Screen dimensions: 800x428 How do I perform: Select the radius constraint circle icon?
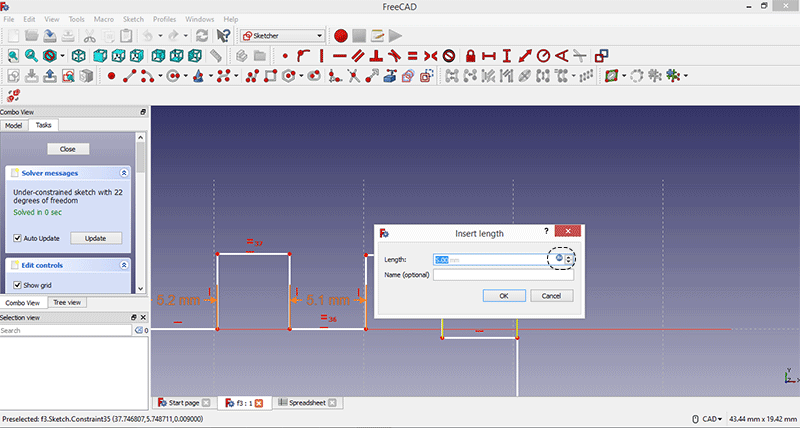pos(544,55)
